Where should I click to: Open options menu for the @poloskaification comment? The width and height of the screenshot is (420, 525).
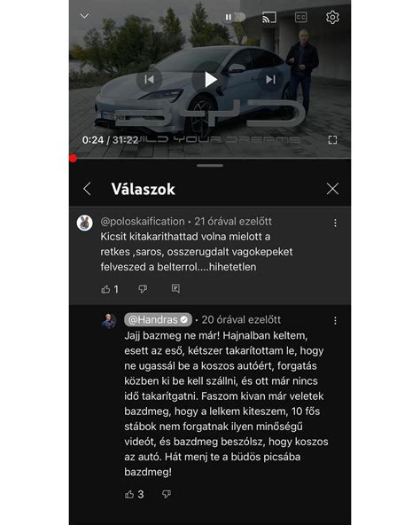[x=335, y=223]
